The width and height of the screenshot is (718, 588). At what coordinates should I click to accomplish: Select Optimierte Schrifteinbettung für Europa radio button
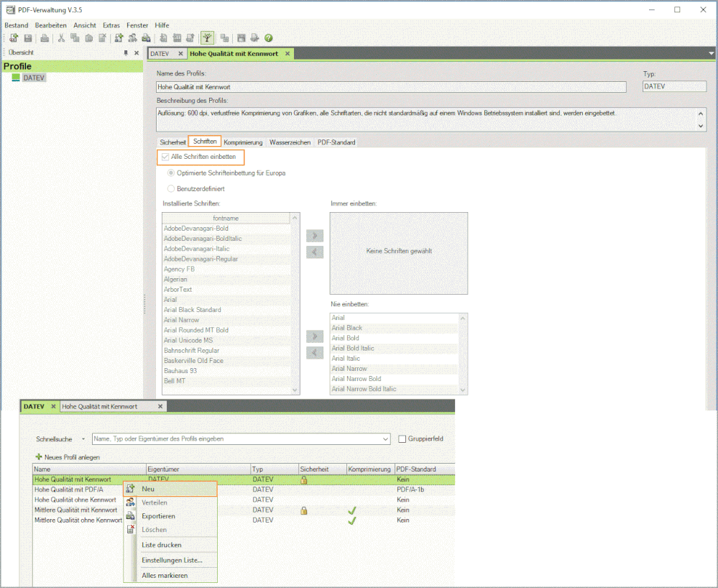171,173
